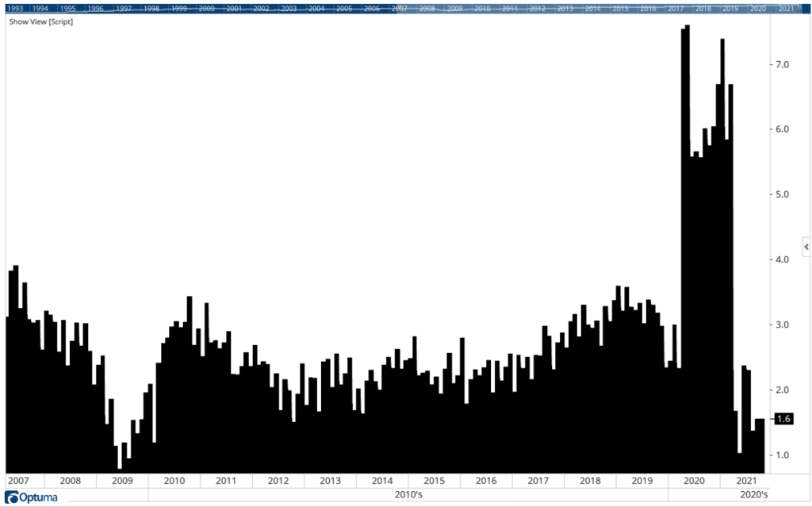Click 2009 on the bottom date axis
Image resolution: width=812 pixels, height=507 pixels.
122,481
